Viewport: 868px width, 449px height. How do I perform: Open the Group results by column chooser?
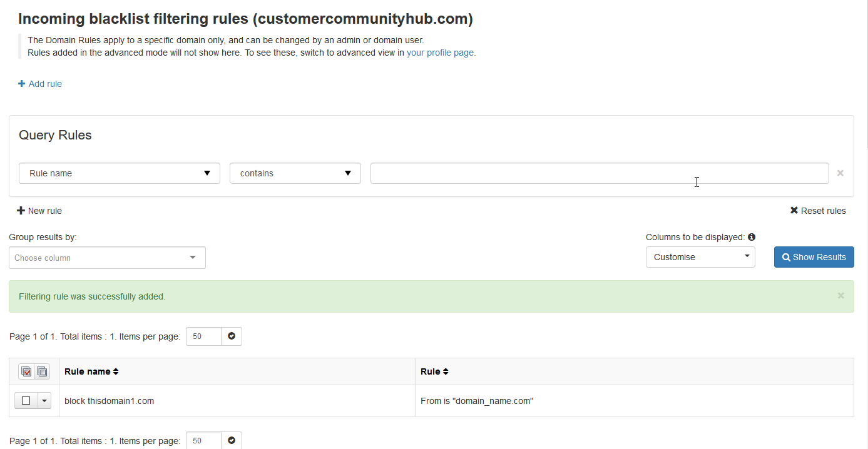tap(107, 258)
